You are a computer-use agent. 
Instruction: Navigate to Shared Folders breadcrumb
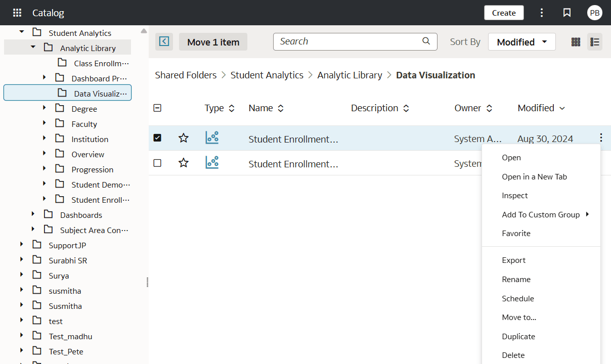pos(186,75)
